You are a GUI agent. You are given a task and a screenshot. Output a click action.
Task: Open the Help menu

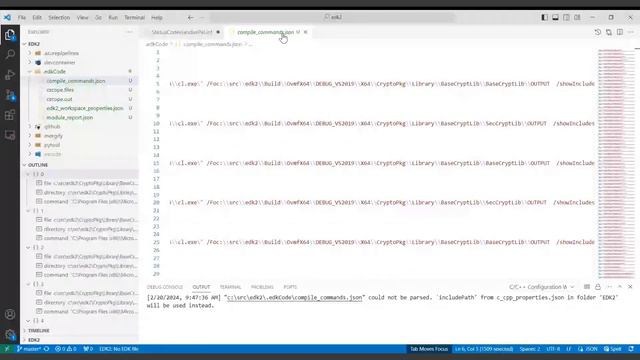[x=157, y=18]
